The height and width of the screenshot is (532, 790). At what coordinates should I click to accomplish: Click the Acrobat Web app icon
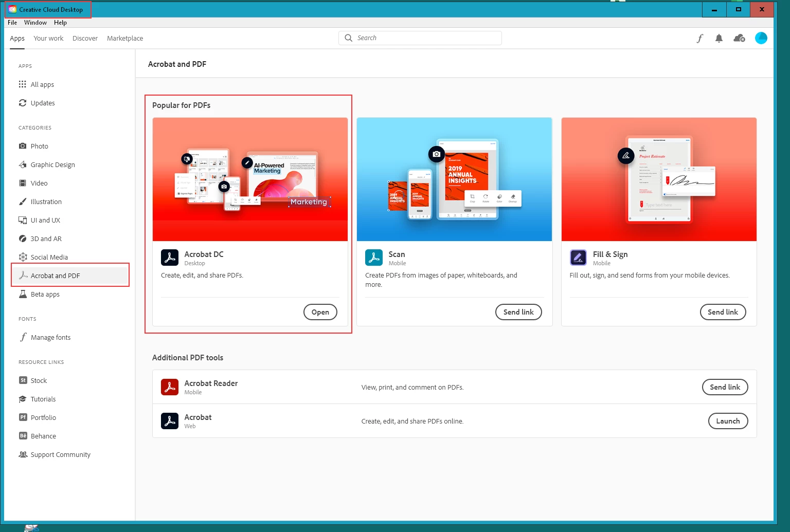[170, 421]
